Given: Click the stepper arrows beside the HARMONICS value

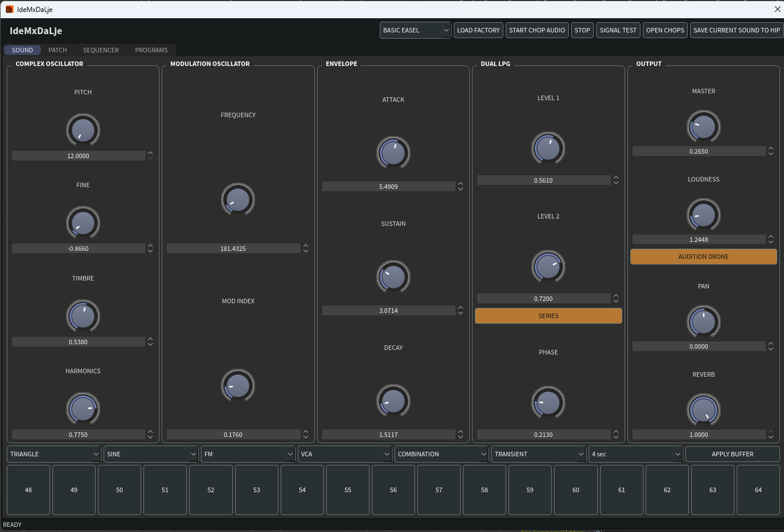Looking at the screenshot, I should coord(150,434).
